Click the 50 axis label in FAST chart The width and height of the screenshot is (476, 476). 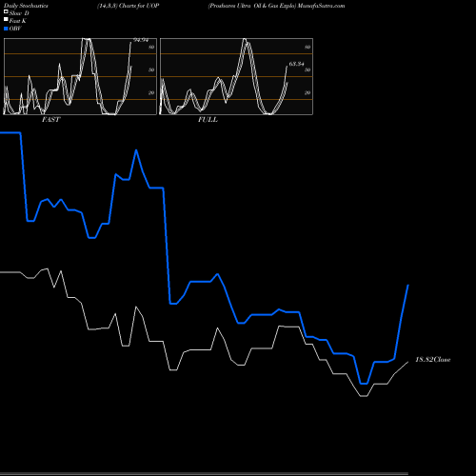point(151,69)
